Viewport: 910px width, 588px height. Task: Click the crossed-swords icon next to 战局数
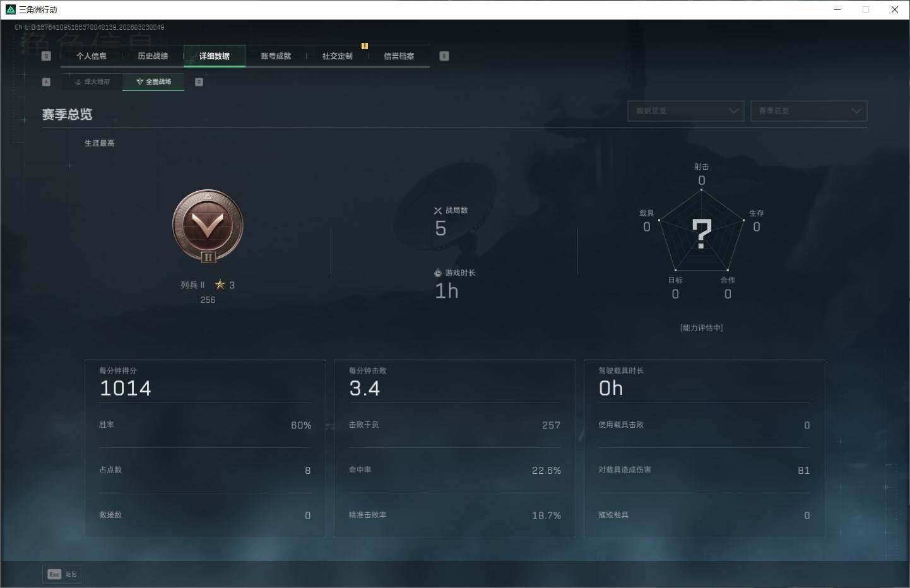tap(438, 211)
